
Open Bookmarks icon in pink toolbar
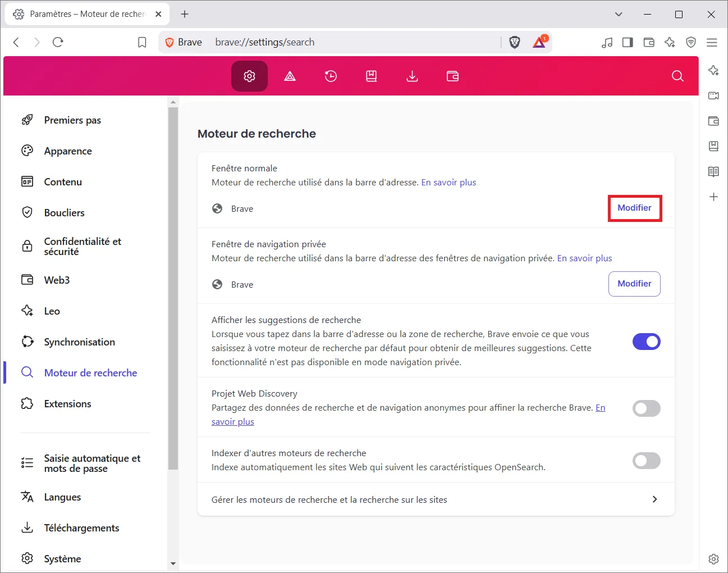pos(371,76)
